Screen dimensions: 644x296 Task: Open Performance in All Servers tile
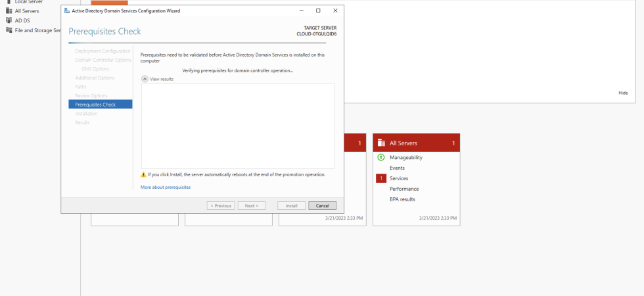[x=404, y=189]
